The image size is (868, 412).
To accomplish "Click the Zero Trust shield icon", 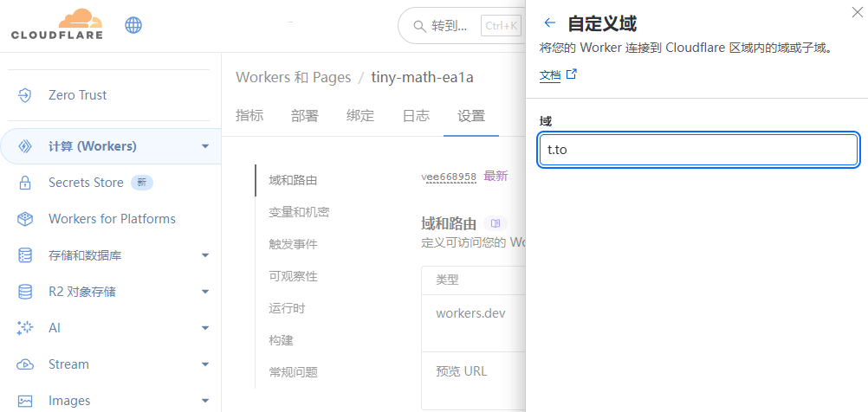I will 25,95.
